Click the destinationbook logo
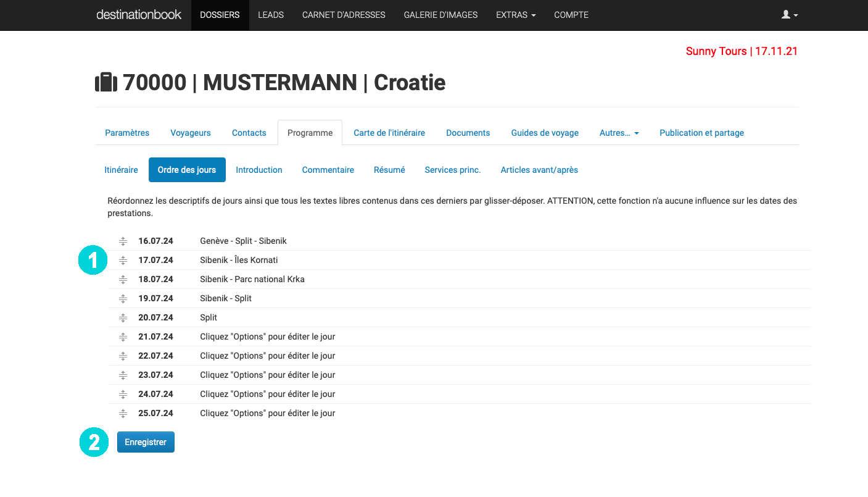The height and width of the screenshot is (497, 868). coord(139,15)
